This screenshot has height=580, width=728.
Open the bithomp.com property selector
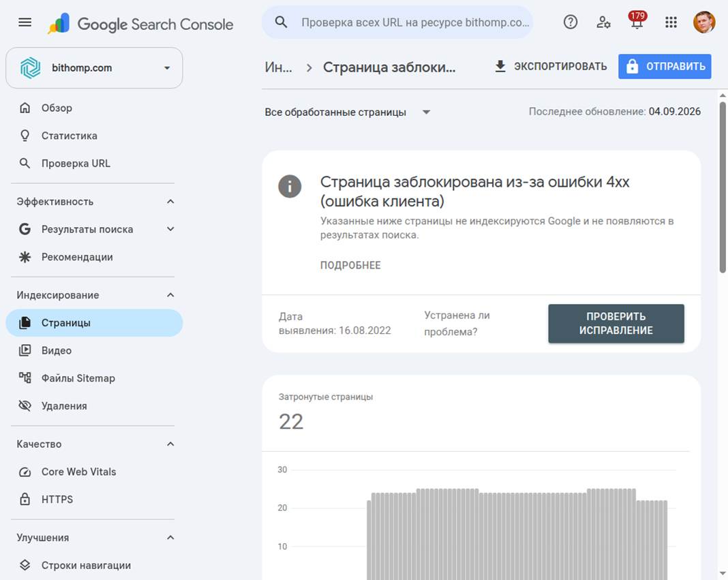pos(94,67)
